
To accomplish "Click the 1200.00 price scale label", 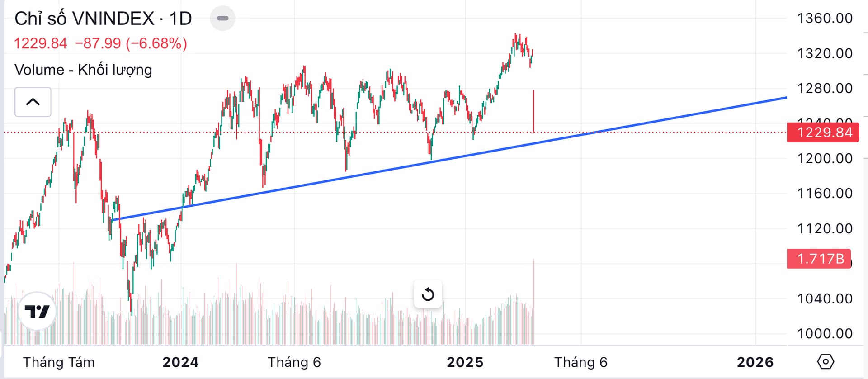I will coord(825,158).
